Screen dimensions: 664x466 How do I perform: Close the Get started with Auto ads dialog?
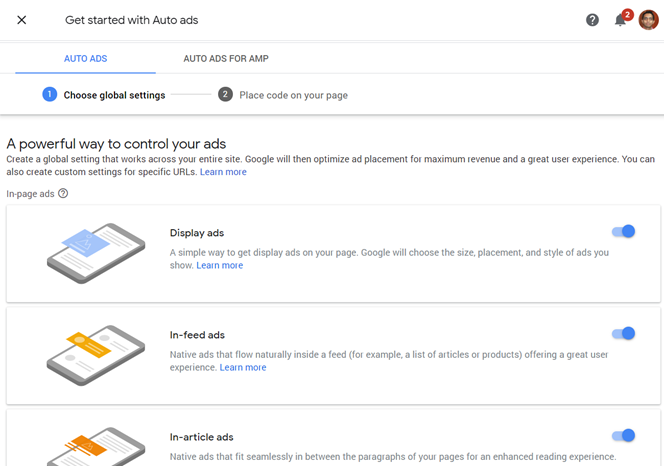tap(22, 20)
